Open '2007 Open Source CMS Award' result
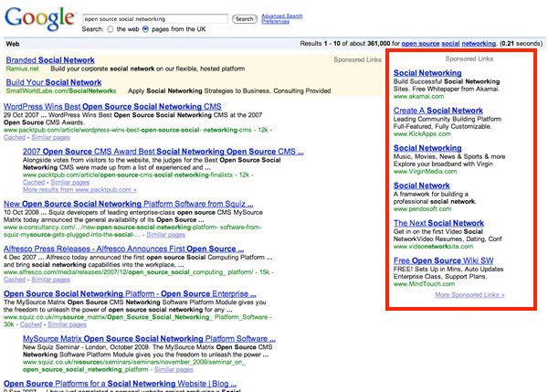Viewport: 548px width, 392px height. [x=163, y=152]
